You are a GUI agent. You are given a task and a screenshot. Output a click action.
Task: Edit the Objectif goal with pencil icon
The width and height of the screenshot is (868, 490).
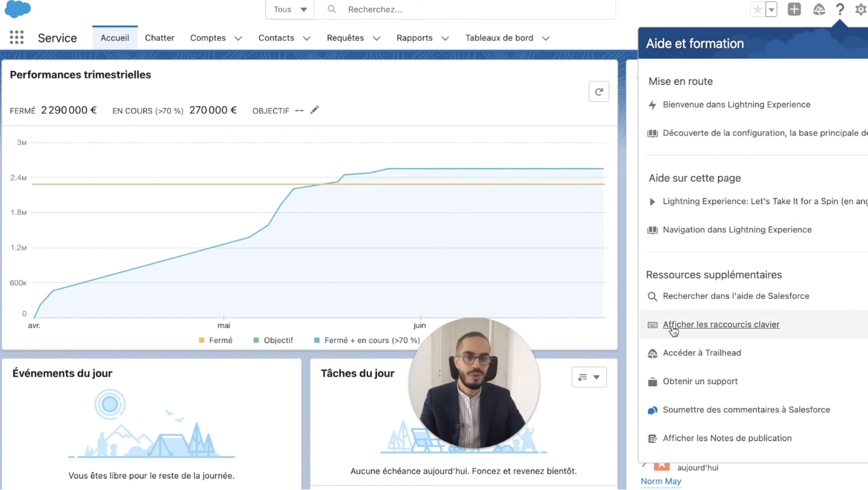click(314, 110)
